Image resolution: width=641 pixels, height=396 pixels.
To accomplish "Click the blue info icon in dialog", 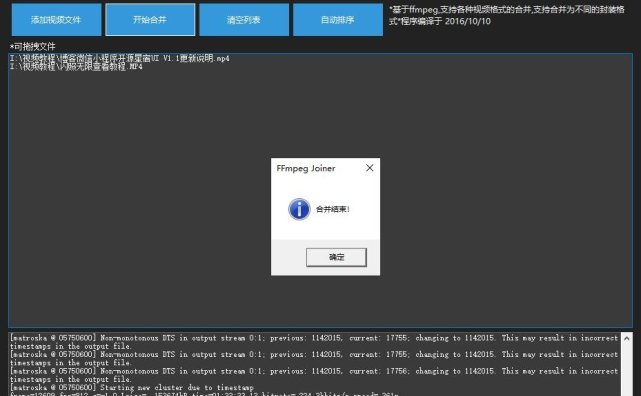I will coord(299,209).
